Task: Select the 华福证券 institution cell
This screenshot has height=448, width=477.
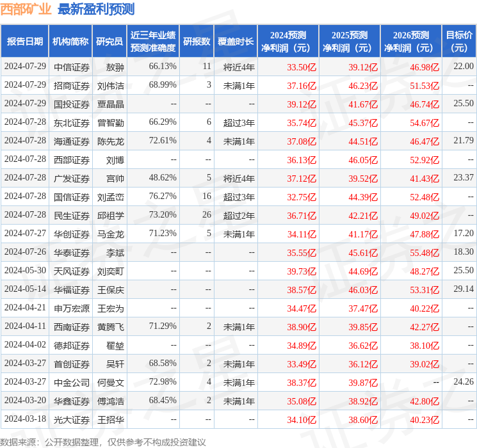Action: click(x=72, y=289)
